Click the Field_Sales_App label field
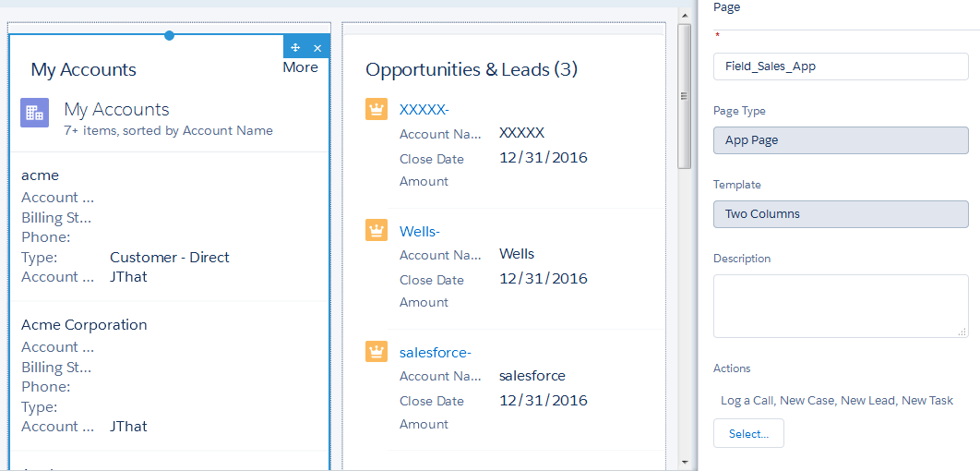 (841, 66)
